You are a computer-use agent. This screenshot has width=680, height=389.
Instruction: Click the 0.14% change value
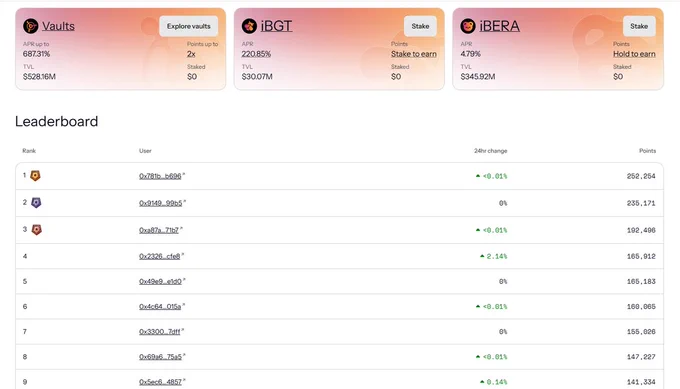pos(497,382)
